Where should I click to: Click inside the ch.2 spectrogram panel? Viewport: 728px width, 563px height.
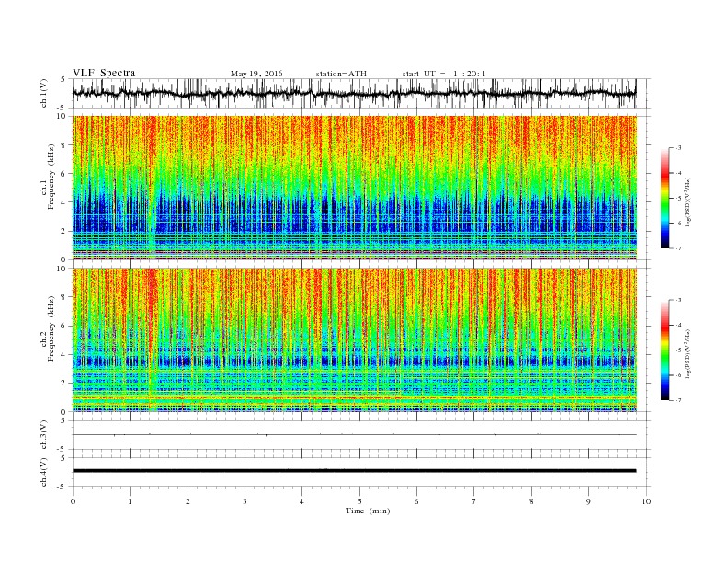(x=354, y=340)
